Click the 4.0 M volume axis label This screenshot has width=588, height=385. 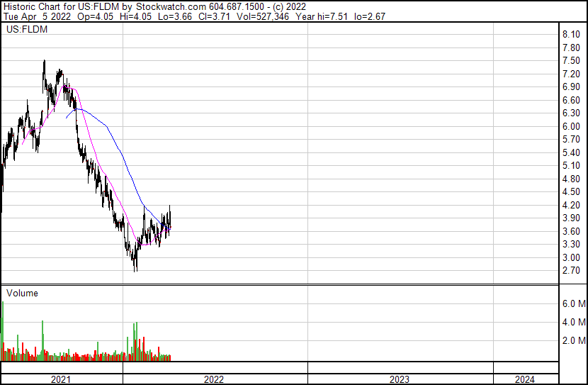(573, 322)
